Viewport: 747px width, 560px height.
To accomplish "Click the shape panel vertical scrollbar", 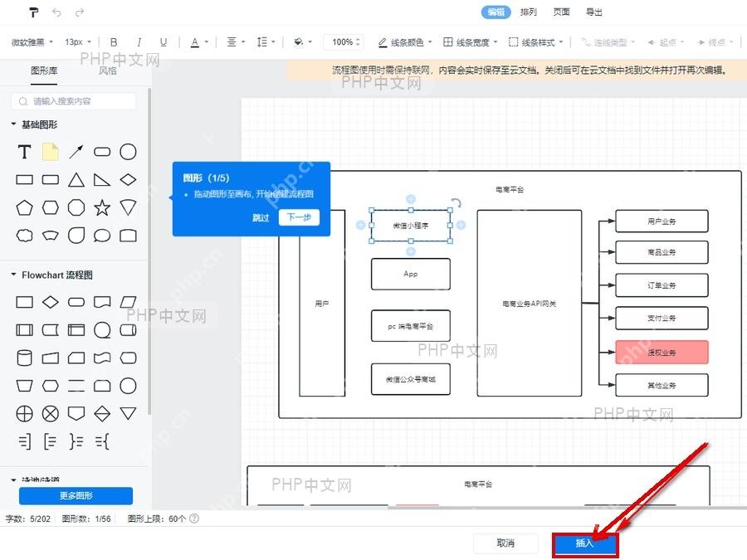I will [149, 251].
